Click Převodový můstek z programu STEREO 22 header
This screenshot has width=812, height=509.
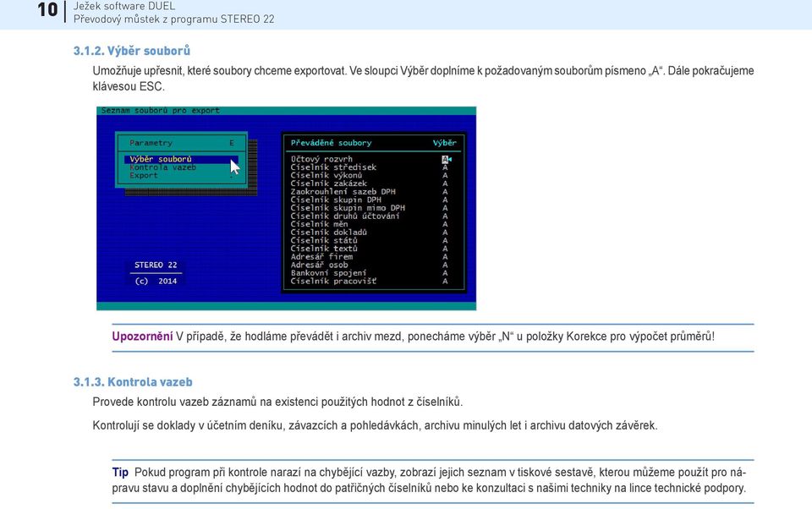click(x=174, y=19)
